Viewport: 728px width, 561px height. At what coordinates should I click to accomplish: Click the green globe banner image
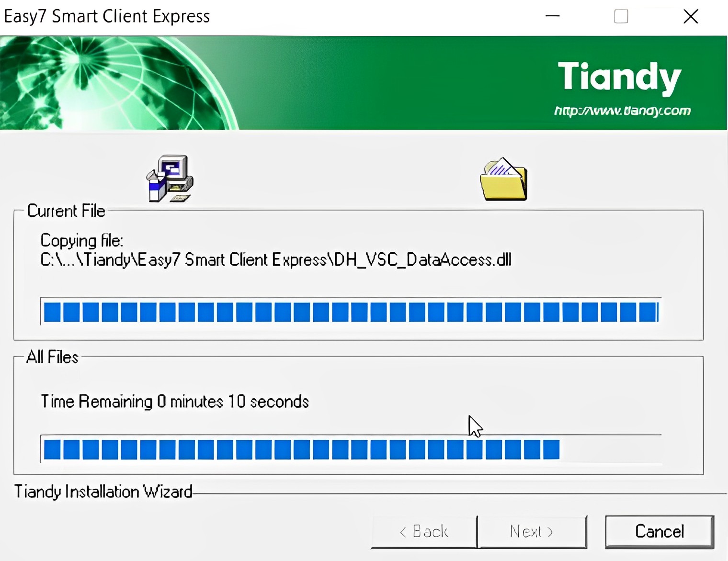pyautogui.click(x=120, y=83)
